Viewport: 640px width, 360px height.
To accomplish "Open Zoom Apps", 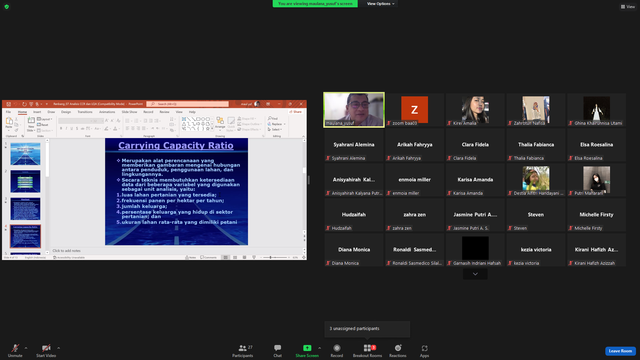I will pyautogui.click(x=424, y=350).
